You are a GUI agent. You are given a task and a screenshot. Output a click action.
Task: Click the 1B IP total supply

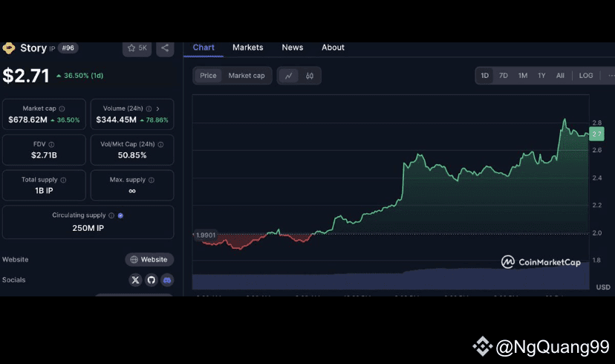(44, 191)
